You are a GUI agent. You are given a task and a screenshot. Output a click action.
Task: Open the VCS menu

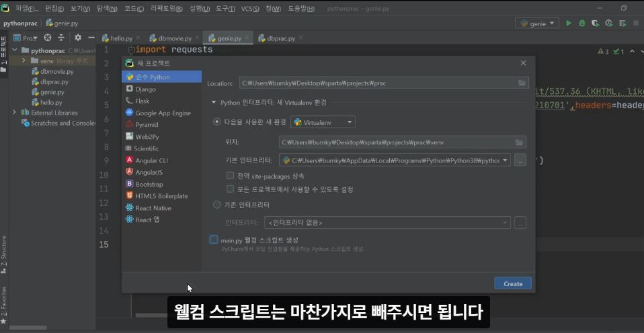tap(249, 9)
